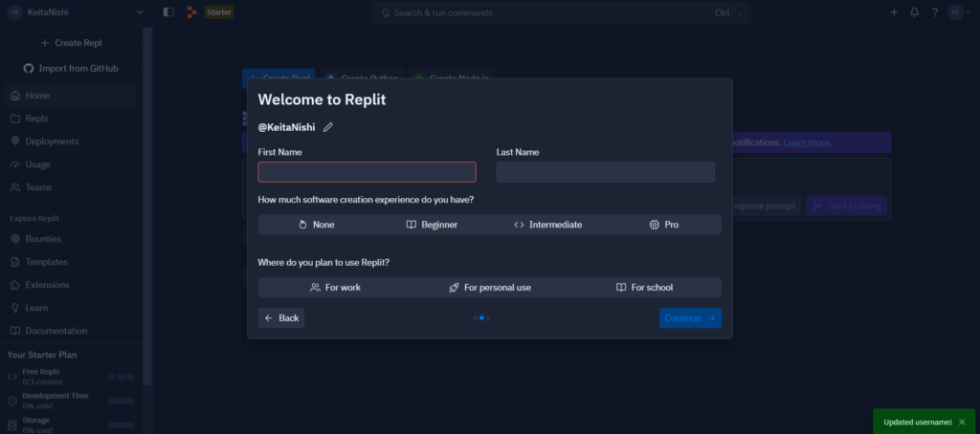The height and width of the screenshot is (434, 980).
Task: Choose For school option
Action: pyautogui.click(x=644, y=288)
